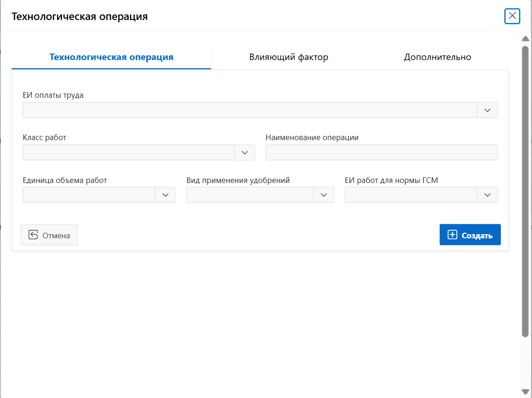Click the scrollbar down arrow
The image size is (532, 398).
point(525,392)
